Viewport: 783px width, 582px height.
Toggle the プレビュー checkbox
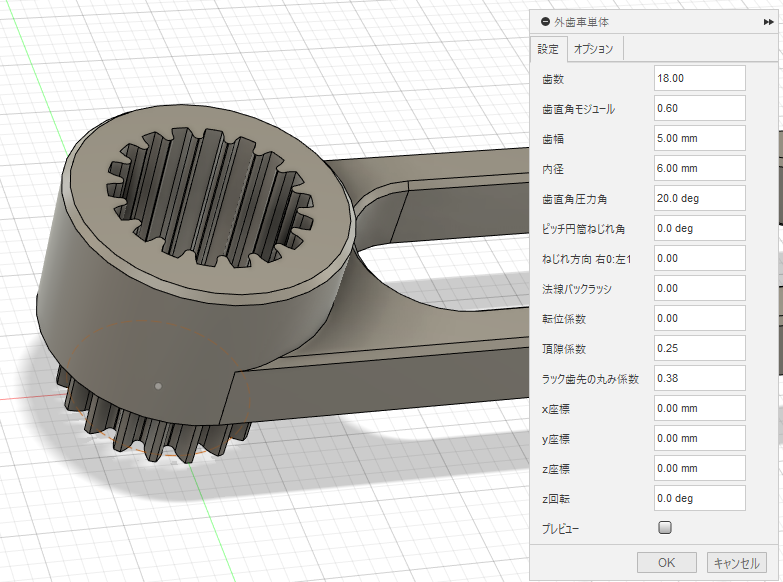665,527
